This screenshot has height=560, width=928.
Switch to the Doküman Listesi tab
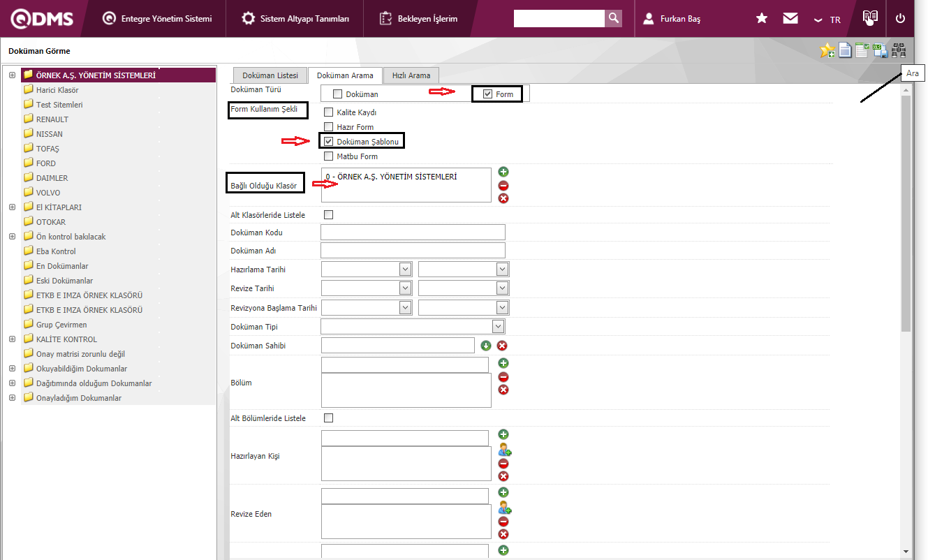click(270, 75)
